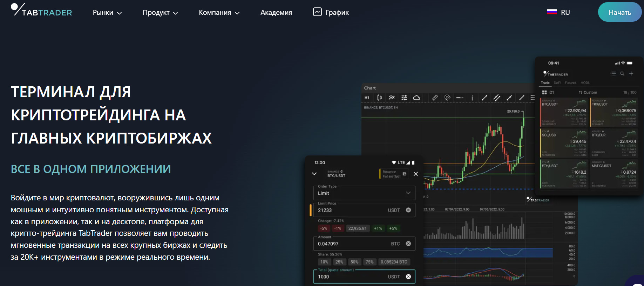The height and width of the screenshot is (286, 644).
Task: Click the +1% price change chip
Action: pyautogui.click(x=378, y=228)
